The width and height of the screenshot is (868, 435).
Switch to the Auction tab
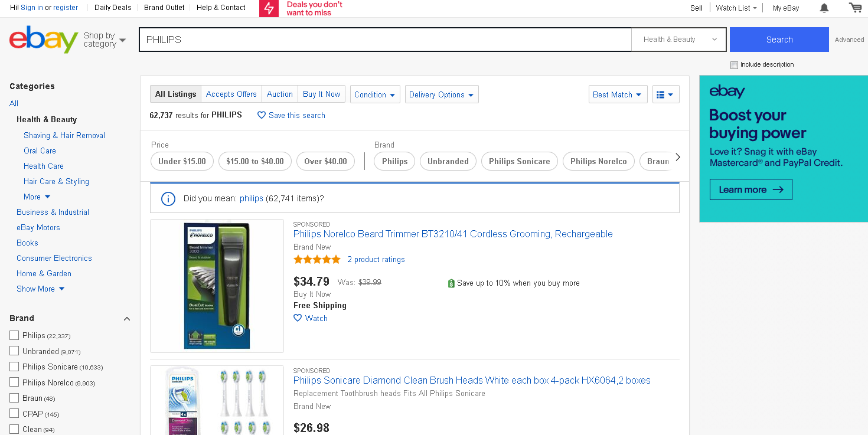click(279, 94)
